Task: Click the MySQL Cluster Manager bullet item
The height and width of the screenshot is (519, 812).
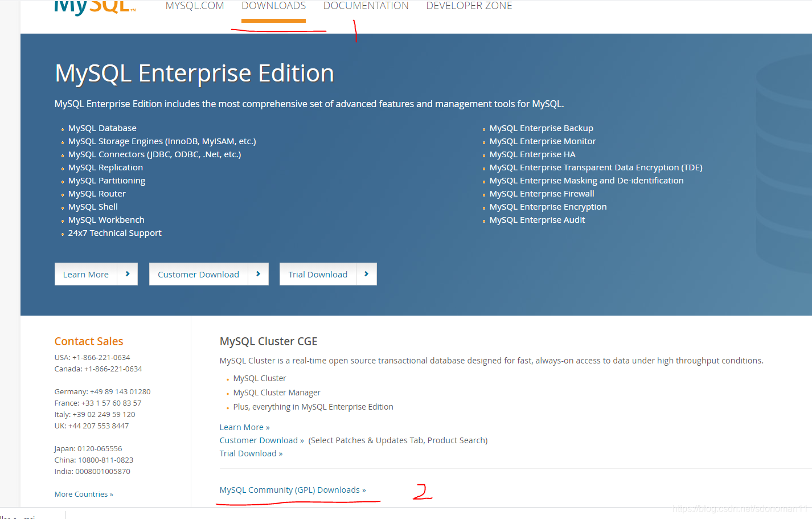Action: 277,393
